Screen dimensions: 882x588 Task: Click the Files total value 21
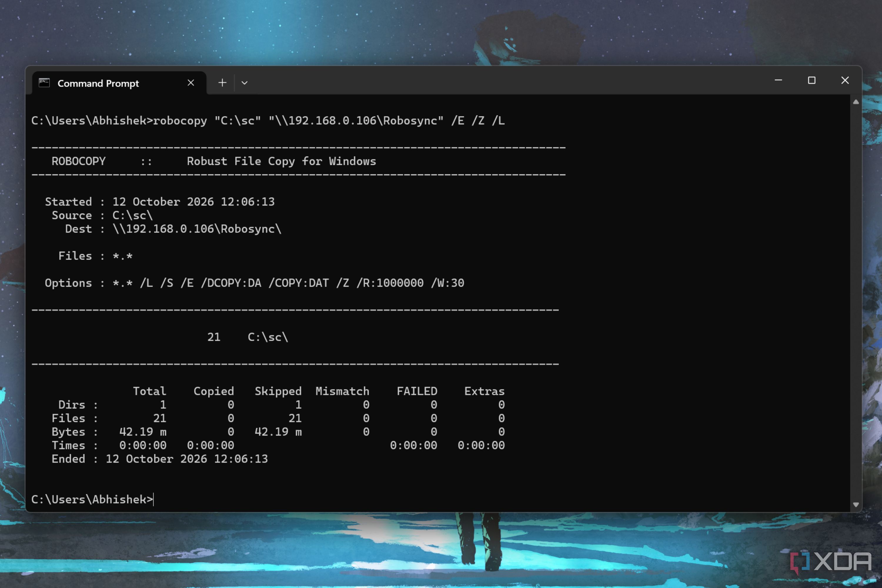coord(159,418)
